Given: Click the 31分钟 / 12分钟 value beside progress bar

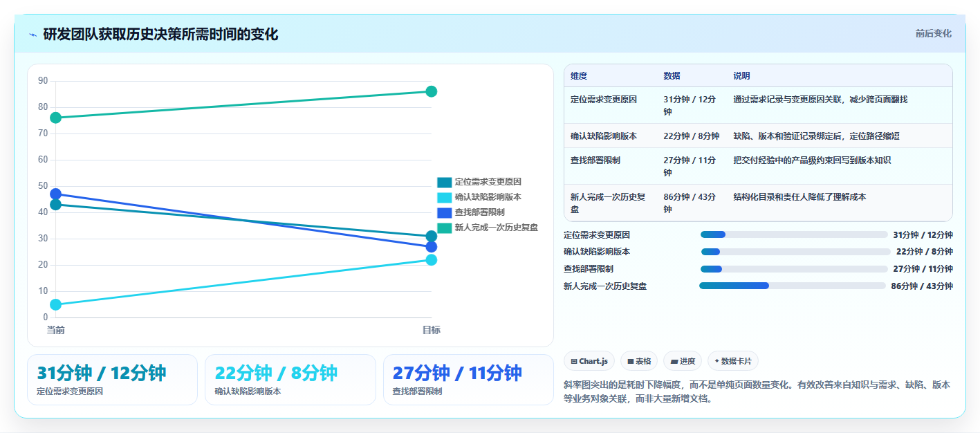Looking at the screenshot, I should coord(923,235).
